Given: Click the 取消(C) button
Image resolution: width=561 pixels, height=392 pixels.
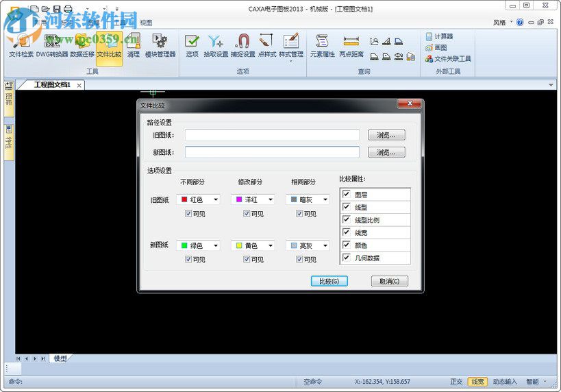Looking at the screenshot, I should [390, 281].
